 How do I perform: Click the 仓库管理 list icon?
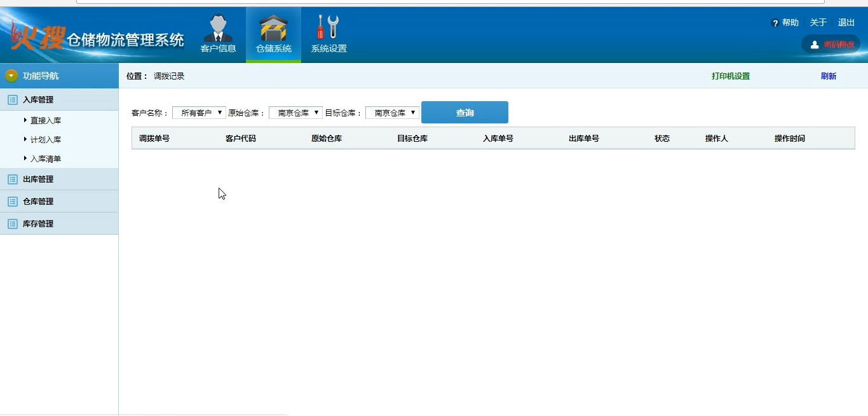(12, 202)
